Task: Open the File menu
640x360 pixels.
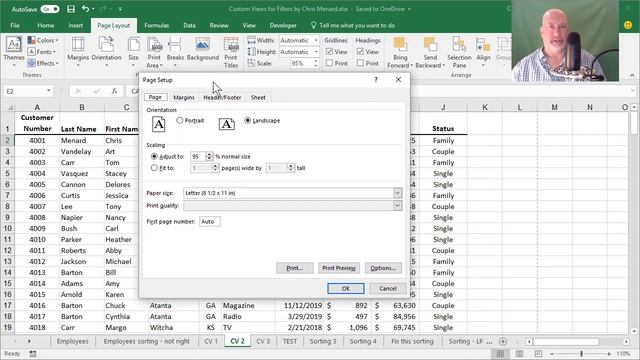Action: click(x=15, y=25)
